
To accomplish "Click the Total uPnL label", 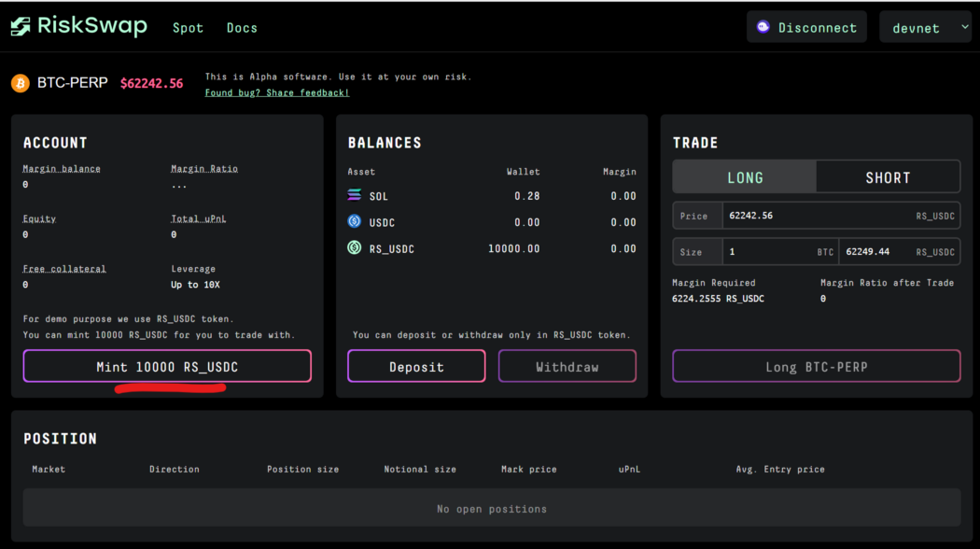I will 199,218.
